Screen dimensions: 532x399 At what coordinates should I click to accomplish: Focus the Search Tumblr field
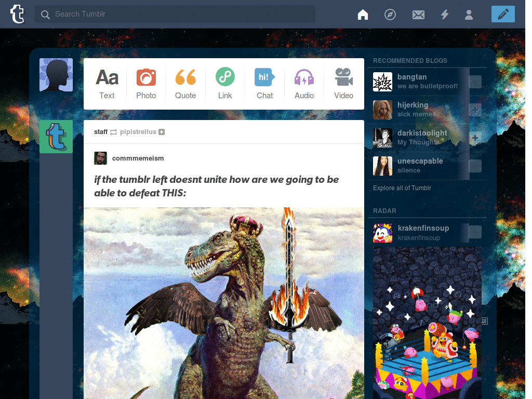coord(175,14)
